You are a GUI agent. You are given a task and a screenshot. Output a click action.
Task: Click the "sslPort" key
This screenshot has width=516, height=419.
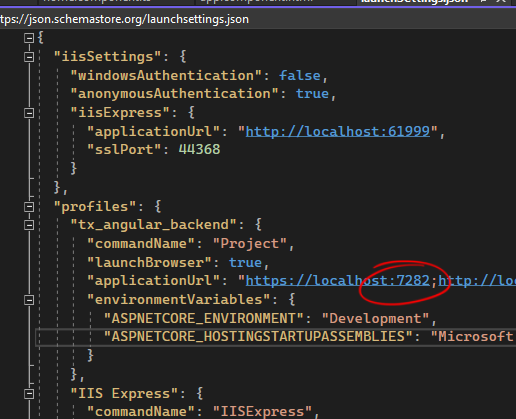coord(124,149)
